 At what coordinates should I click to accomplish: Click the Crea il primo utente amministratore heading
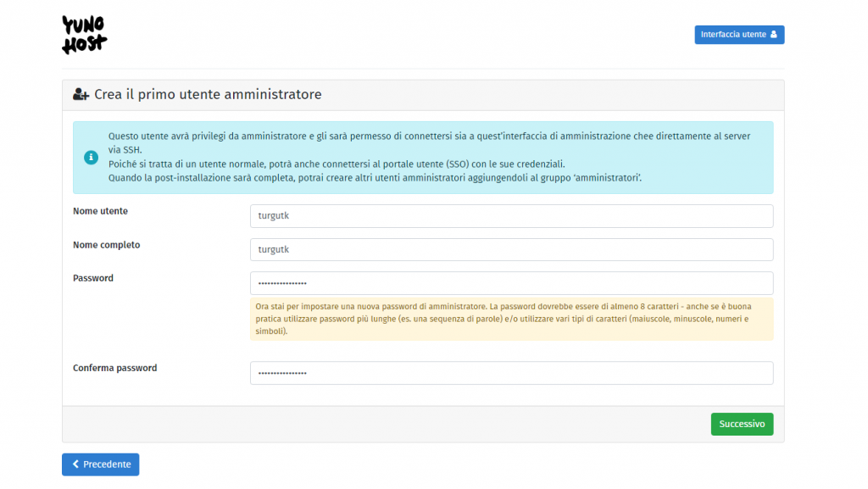pyautogui.click(x=208, y=95)
